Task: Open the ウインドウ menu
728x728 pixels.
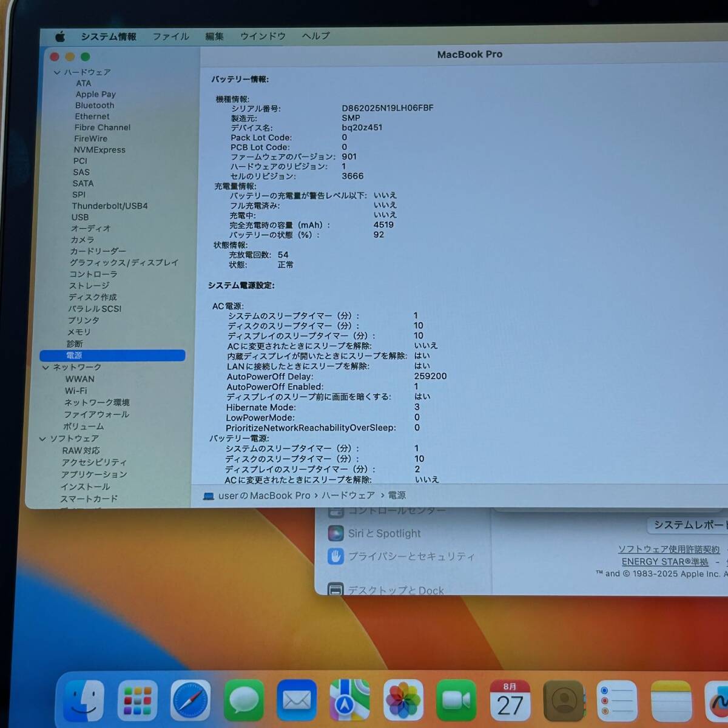Action: coord(263,36)
